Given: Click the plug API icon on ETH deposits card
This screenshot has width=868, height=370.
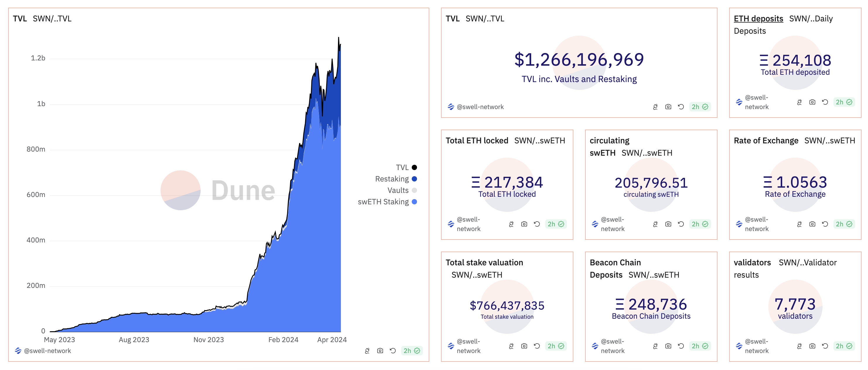Looking at the screenshot, I should coord(799,102).
